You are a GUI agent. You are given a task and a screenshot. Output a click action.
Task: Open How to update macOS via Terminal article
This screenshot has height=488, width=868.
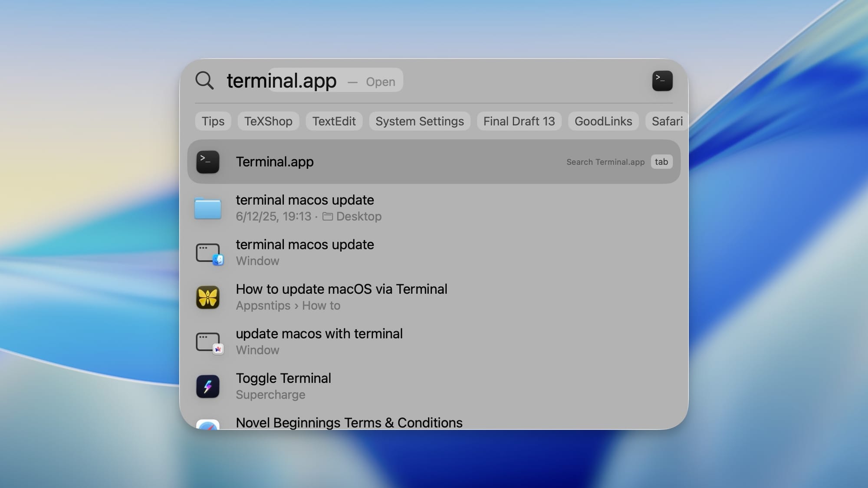[x=341, y=289]
